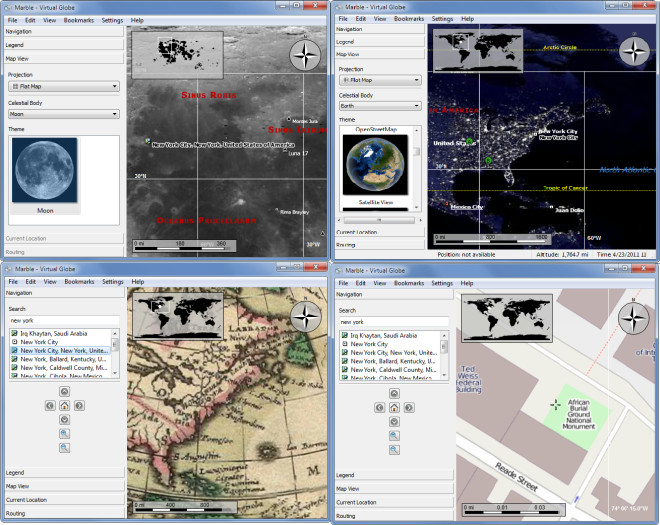
Task: Open Projection dropdown in Moon window
Action: [64, 86]
